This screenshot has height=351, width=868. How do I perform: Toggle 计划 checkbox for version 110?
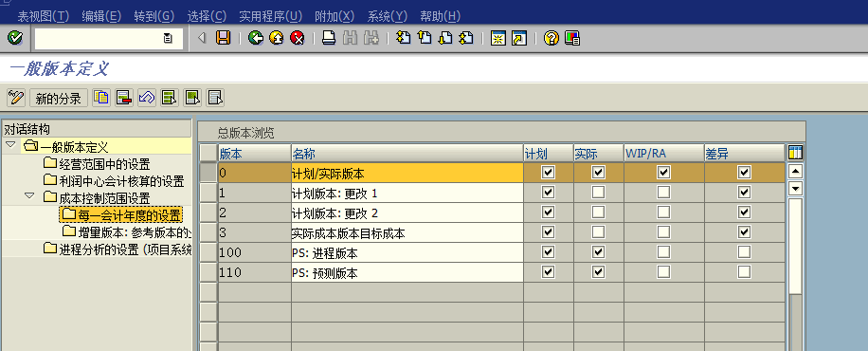tap(548, 271)
